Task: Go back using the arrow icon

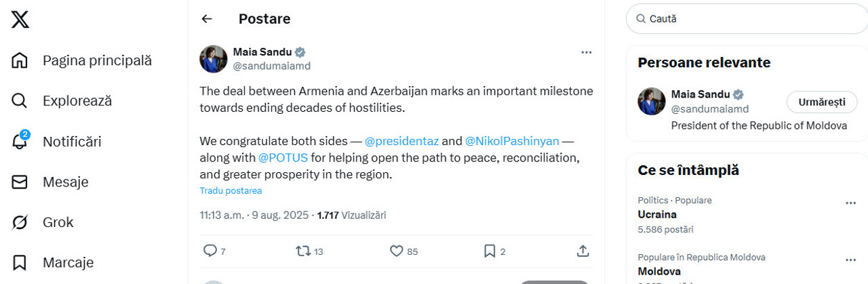Action: pos(207,19)
